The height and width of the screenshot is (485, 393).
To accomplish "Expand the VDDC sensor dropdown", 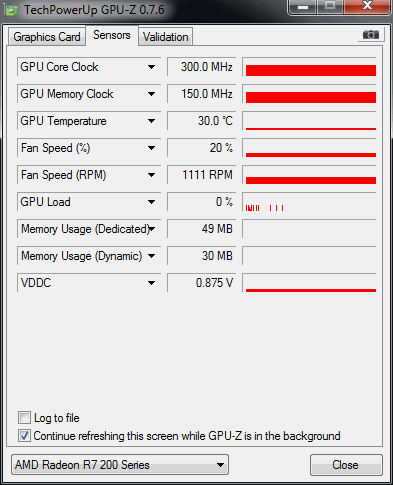I will [x=151, y=283].
